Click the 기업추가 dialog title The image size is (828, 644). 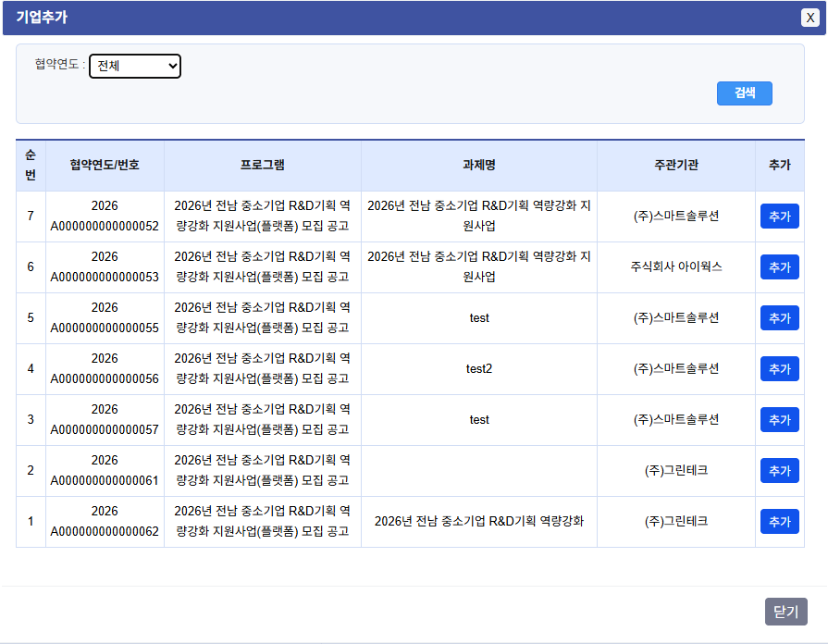[42, 18]
